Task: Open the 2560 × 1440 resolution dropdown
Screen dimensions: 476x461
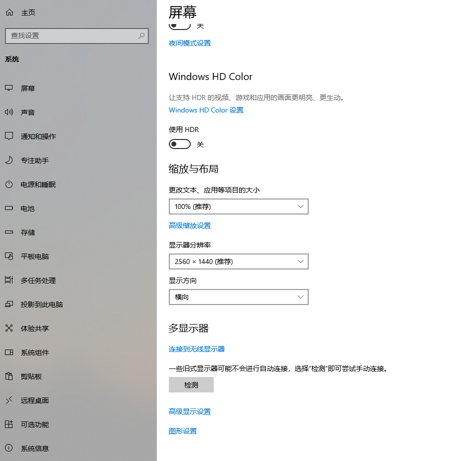Action: (238, 261)
